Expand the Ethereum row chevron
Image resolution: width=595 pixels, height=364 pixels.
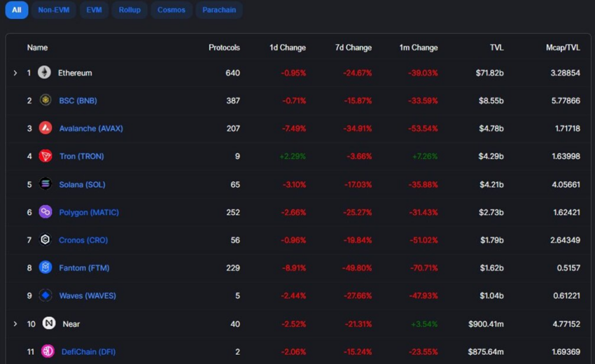coord(15,73)
